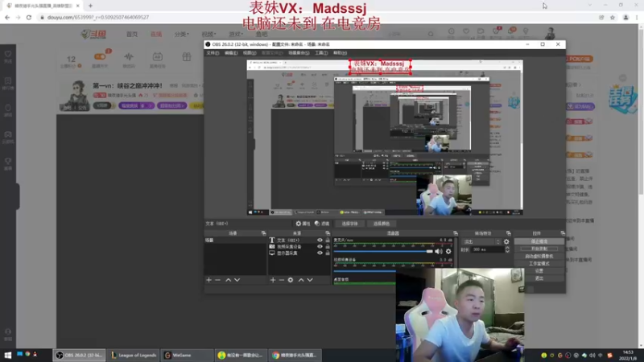Bookmark page with Chrome star icon
The width and height of the screenshot is (644, 362).
click(613, 17)
